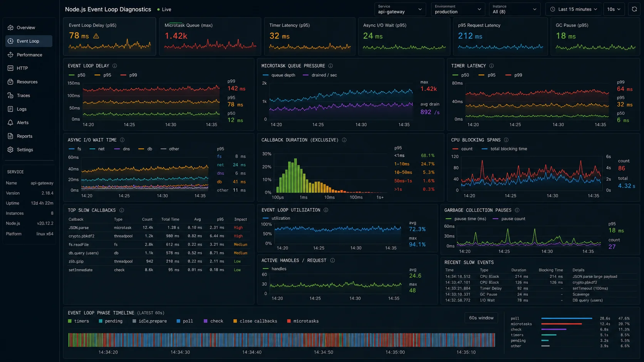Click info icon beside Timer Latency title
644x362 pixels.
(x=491, y=66)
